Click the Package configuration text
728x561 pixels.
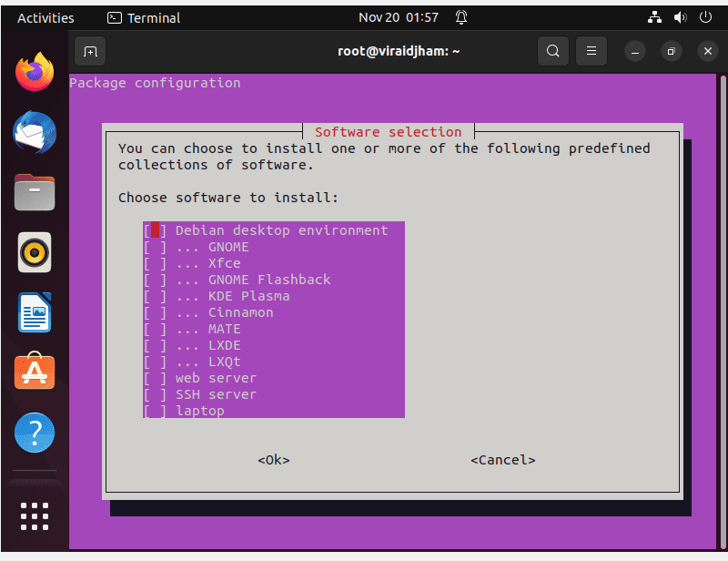[x=155, y=83]
